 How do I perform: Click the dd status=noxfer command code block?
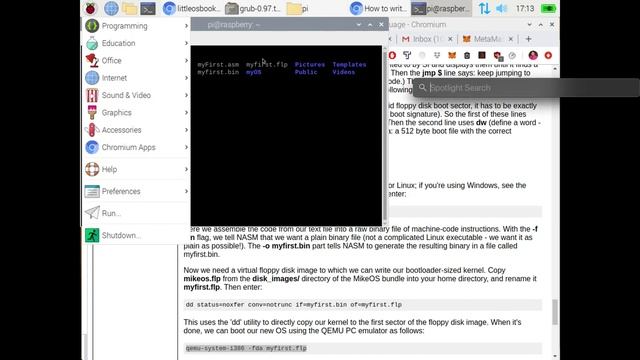click(362, 304)
